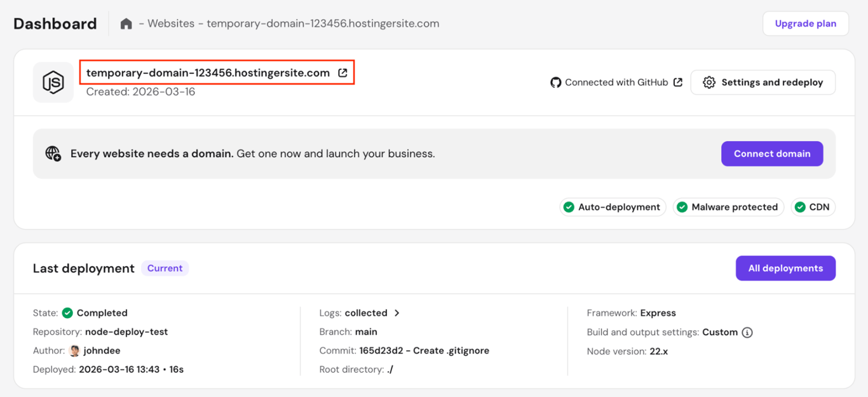The image size is (868, 397).
Task: Click the Dashboard heading
Action: pyautogui.click(x=55, y=24)
